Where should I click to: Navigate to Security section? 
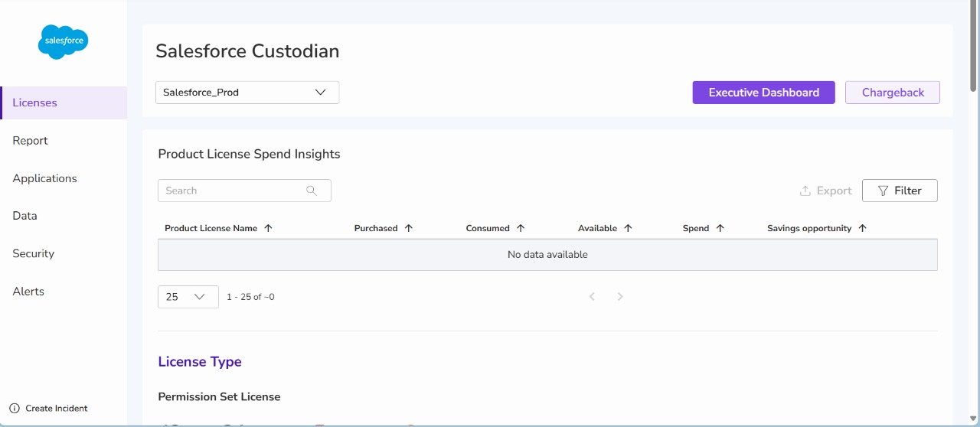pos(33,253)
